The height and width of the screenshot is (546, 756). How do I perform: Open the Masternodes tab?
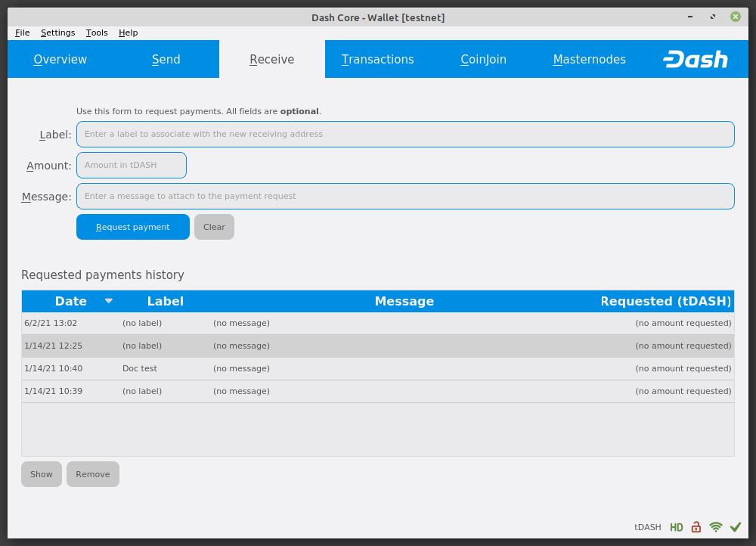click(x=589, y=59)
